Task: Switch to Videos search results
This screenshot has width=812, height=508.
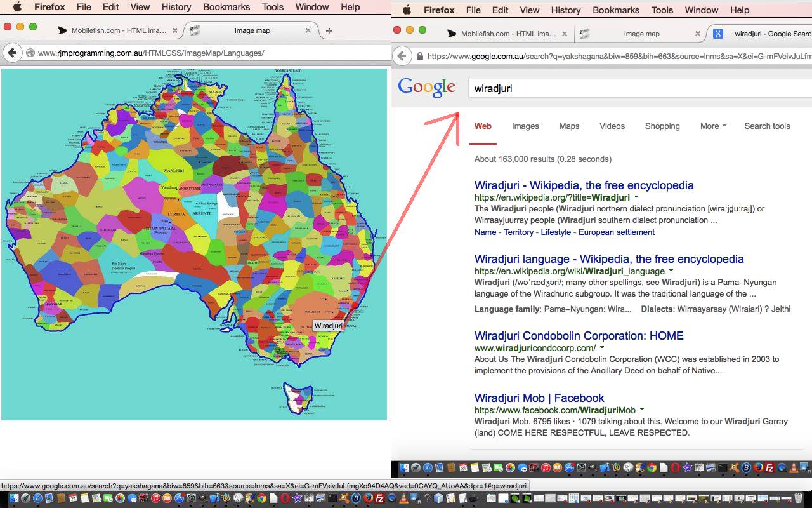Action: coord(612,126)
